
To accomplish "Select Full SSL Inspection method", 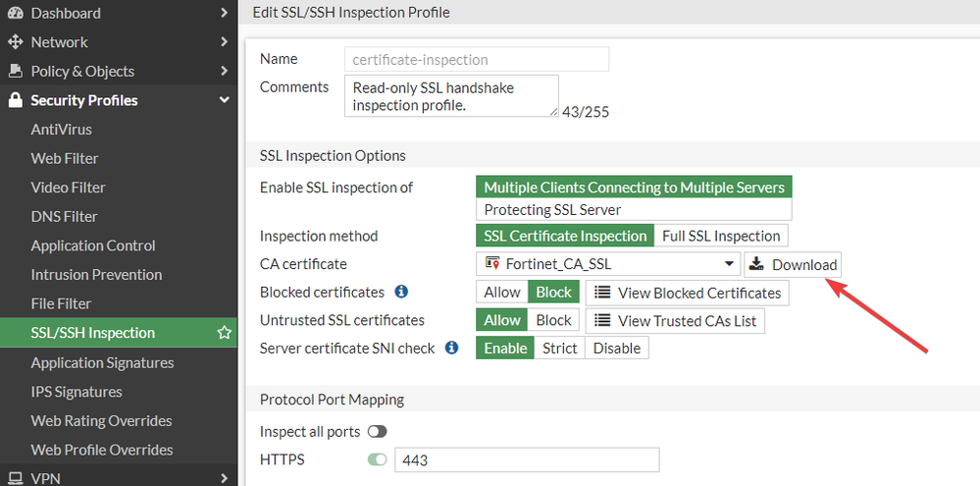I will (721, 236).
